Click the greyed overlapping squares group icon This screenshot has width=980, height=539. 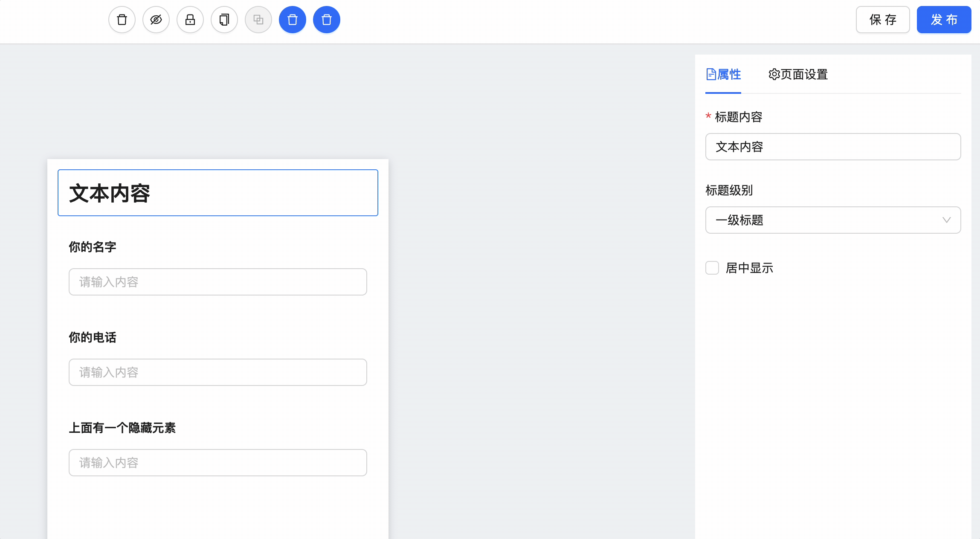[x=258, y=20]
